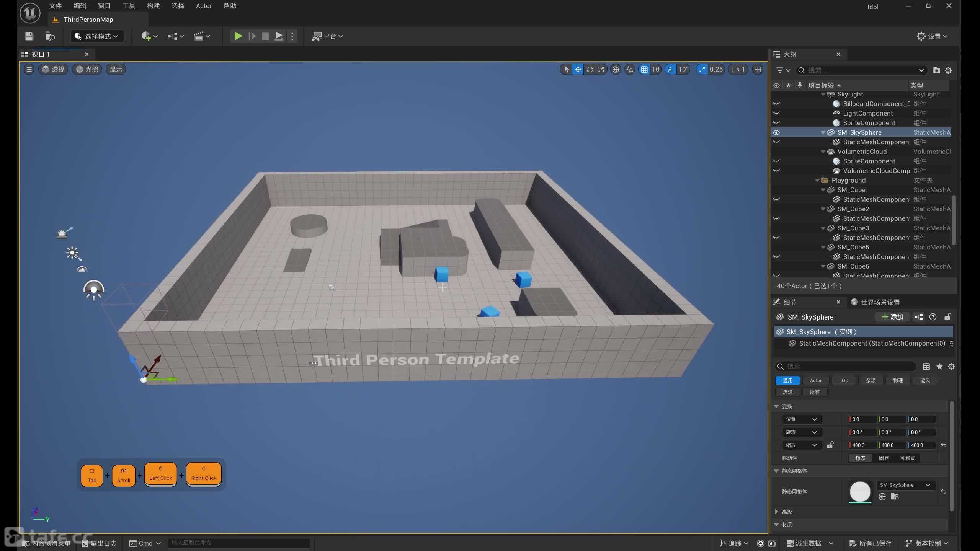980x551 pixels.
Task: Open the settings (设置) dropdown
Action: 932,36
